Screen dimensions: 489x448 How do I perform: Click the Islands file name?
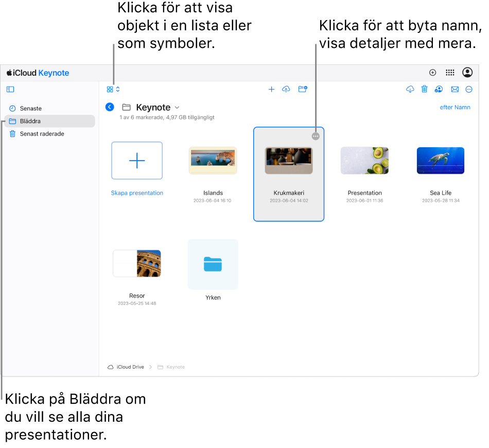213,193
